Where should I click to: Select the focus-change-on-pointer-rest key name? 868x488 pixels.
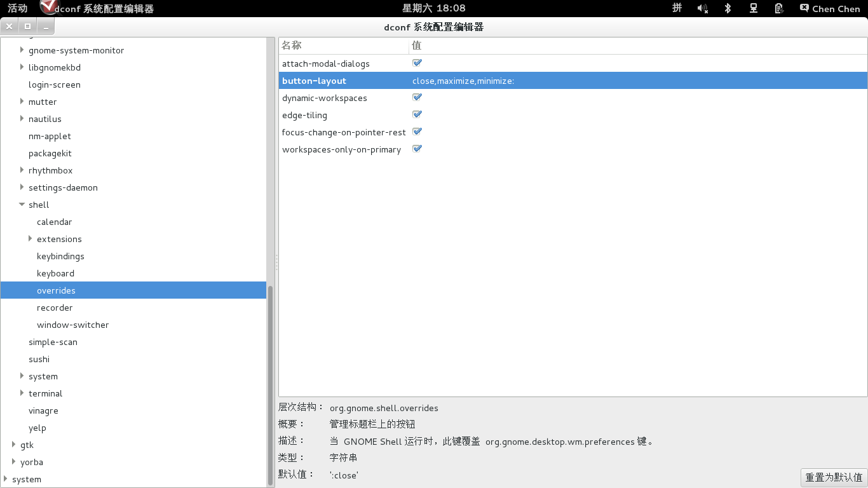tap(344, 132)
